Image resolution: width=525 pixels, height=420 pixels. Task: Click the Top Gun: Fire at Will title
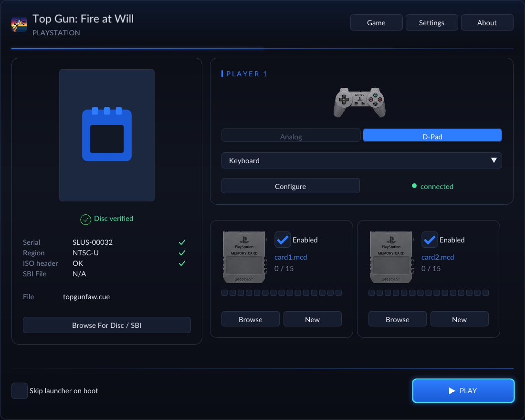(83, 19)
